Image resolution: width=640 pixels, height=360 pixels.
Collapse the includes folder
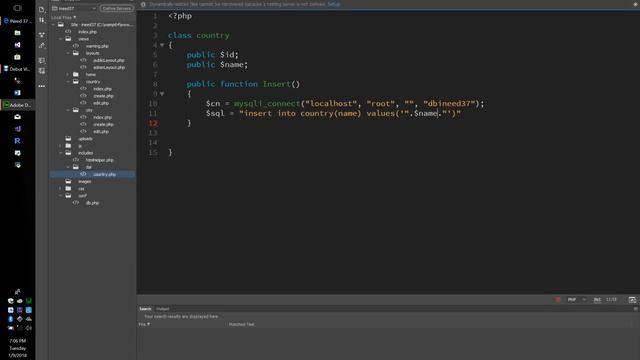pyautogui.click(x=60, y=153)
